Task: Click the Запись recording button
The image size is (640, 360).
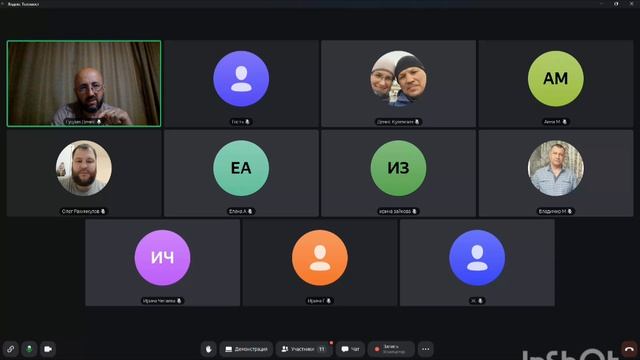Action: 391,349
